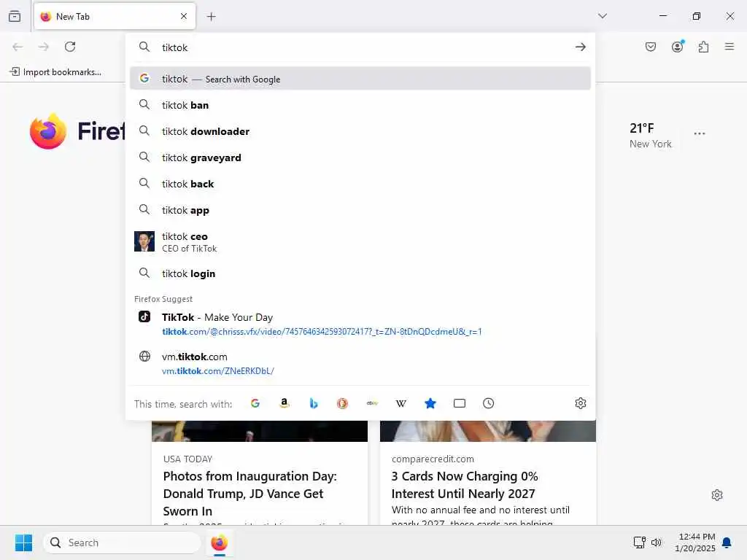Open Extensions puzzle icon
The width and height of the screenshot is (747, 560).
click(x=704, y=47)
